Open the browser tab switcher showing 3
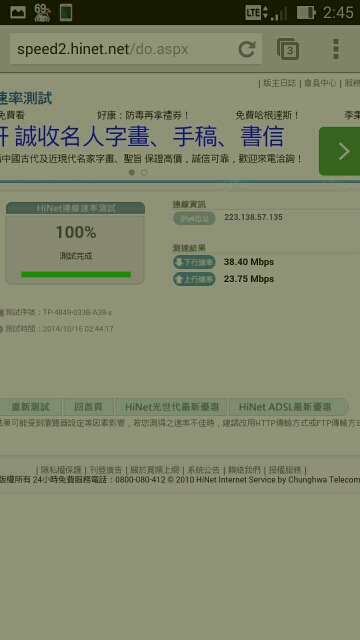 point(288,49)
